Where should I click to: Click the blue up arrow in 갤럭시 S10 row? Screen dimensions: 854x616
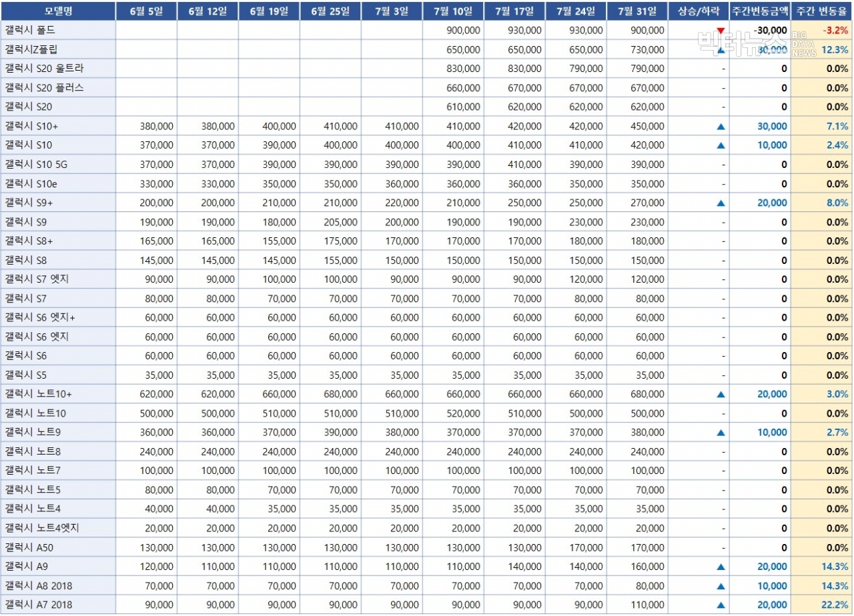click(x=721, y=145)
